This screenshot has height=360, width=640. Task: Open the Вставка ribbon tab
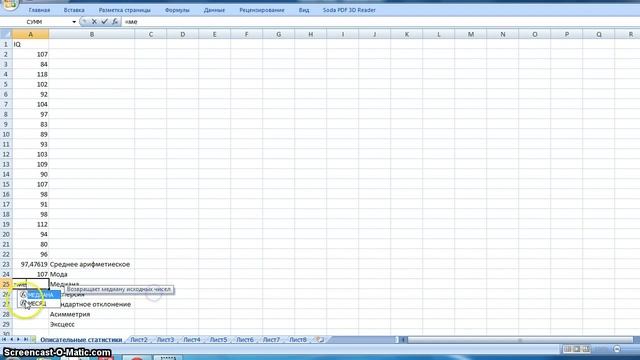[x=74, y=10]
